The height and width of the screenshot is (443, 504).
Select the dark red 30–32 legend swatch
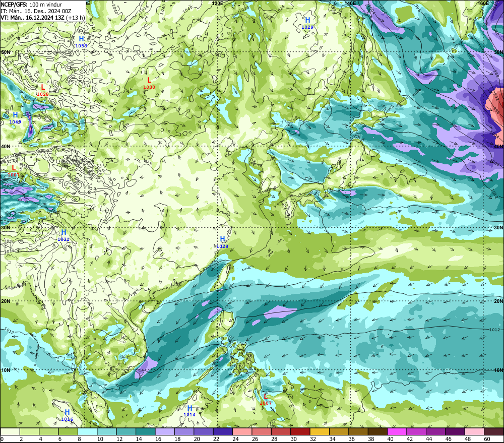point(300,432)
